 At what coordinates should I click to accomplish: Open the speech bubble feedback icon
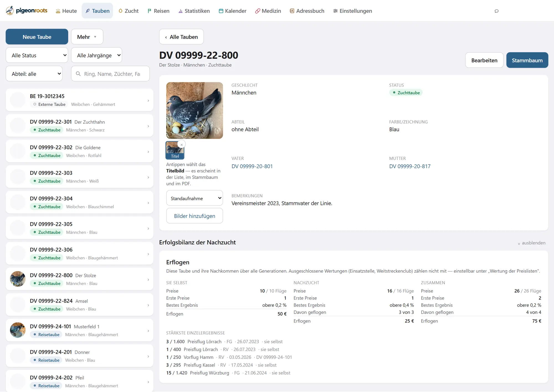(x=496, y=11)
